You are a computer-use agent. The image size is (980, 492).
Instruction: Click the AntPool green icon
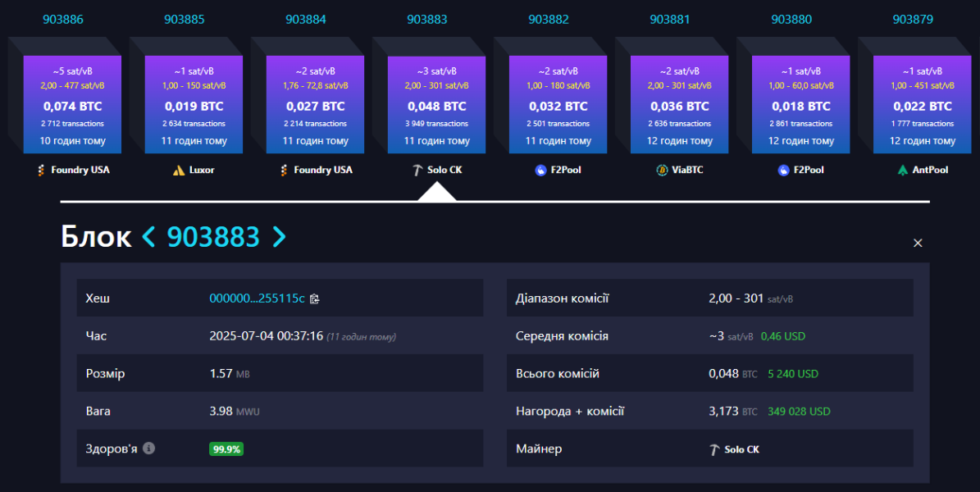tap(903, 171)
